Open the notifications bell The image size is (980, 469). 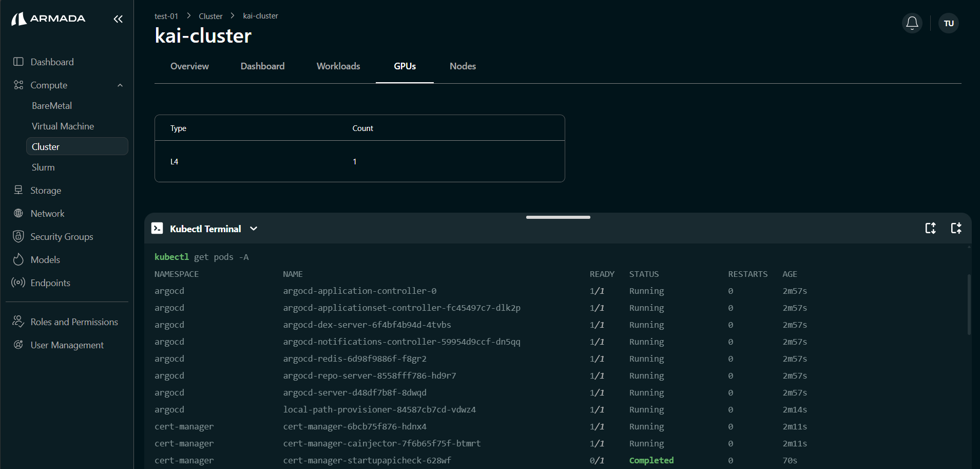pos(912,23)
